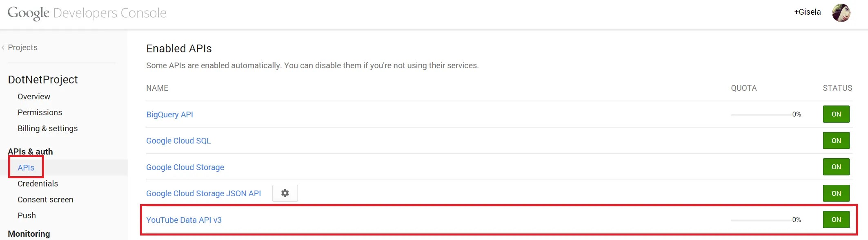Click the Gisela profile avatar

(x=841, y=13)
